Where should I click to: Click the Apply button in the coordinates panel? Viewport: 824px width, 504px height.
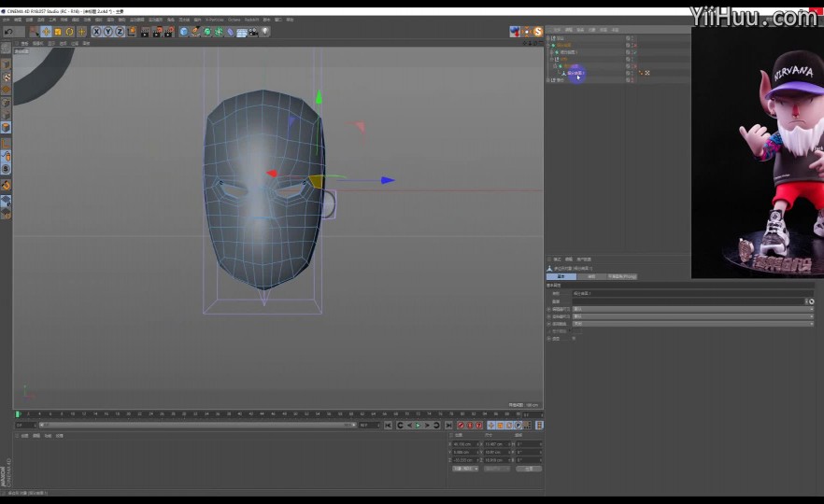coord(529,469)
